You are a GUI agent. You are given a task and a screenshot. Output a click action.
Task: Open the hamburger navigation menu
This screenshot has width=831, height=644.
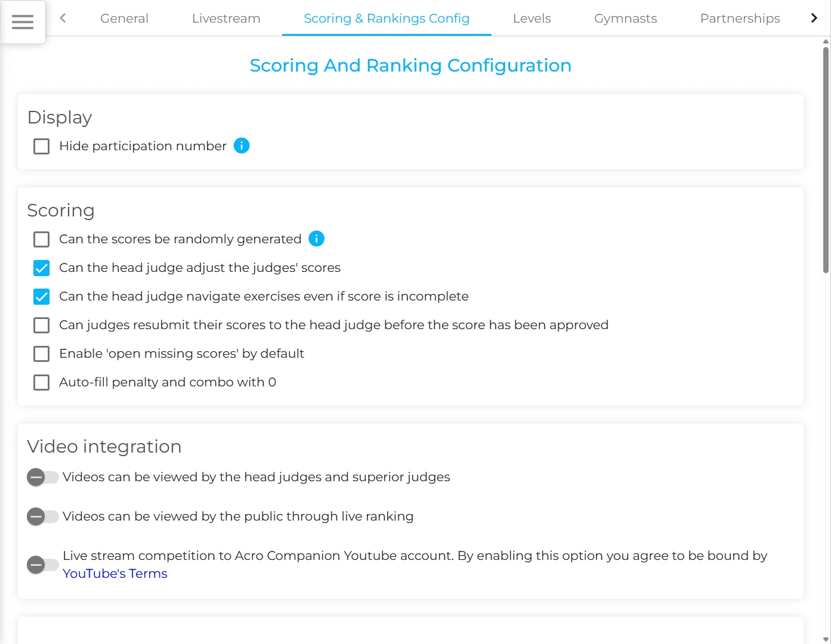[x=23, y=22]
